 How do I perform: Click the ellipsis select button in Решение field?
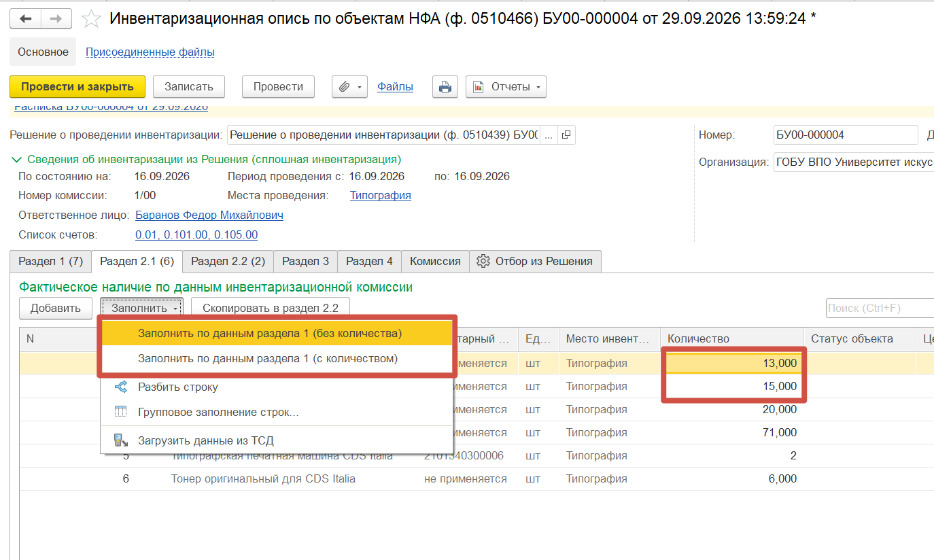coord(549,135)
